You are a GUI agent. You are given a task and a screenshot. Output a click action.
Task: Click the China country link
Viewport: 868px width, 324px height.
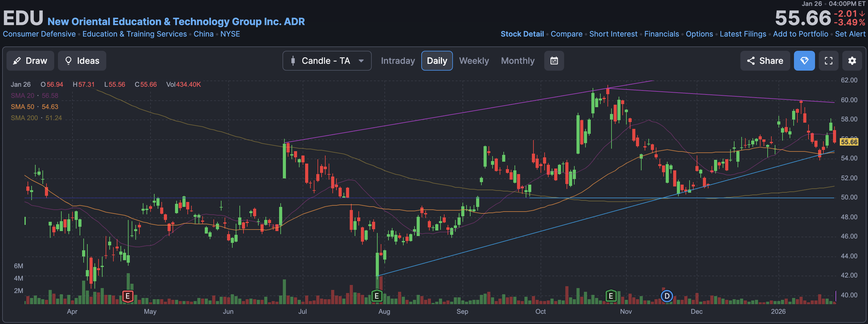[x=204, y=34]
